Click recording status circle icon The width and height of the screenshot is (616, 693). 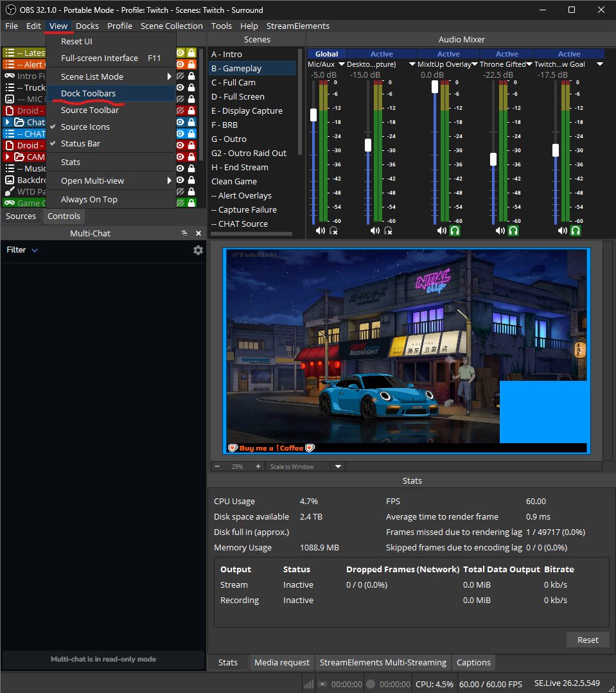point(371,684)
